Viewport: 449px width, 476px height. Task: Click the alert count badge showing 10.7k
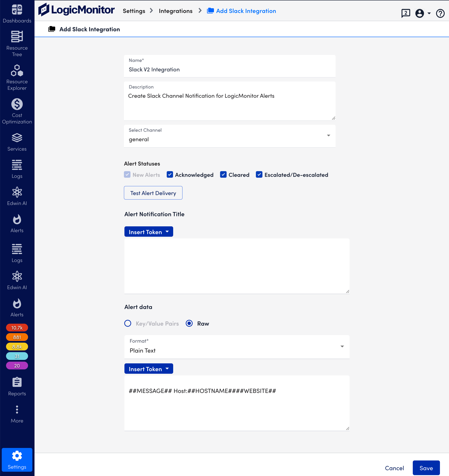pos(17,328)
